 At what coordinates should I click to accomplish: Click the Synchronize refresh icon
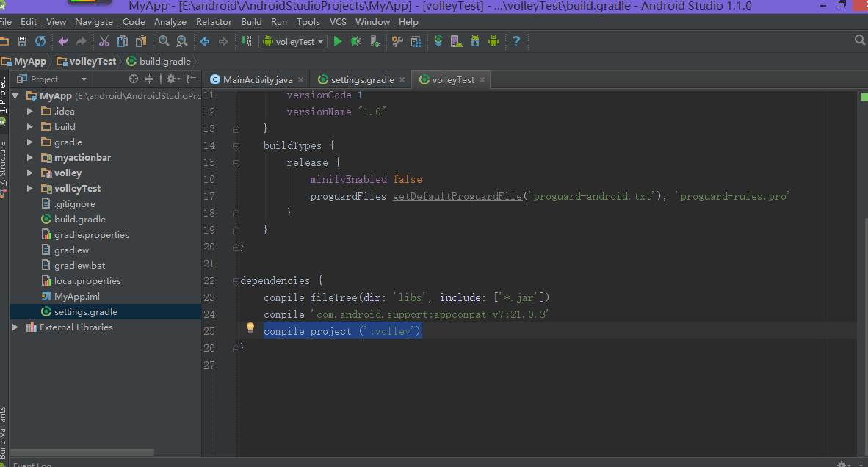[40, 42]
